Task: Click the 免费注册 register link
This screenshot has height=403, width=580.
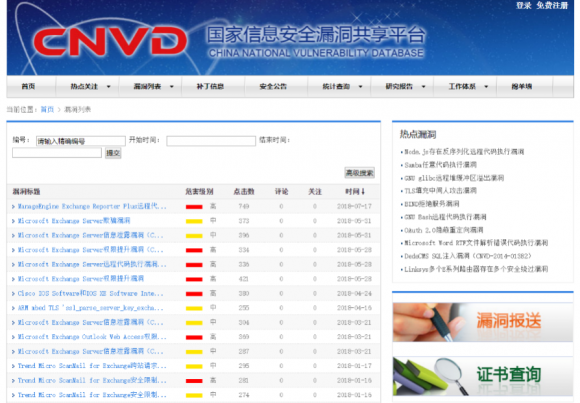Action: 552,5
